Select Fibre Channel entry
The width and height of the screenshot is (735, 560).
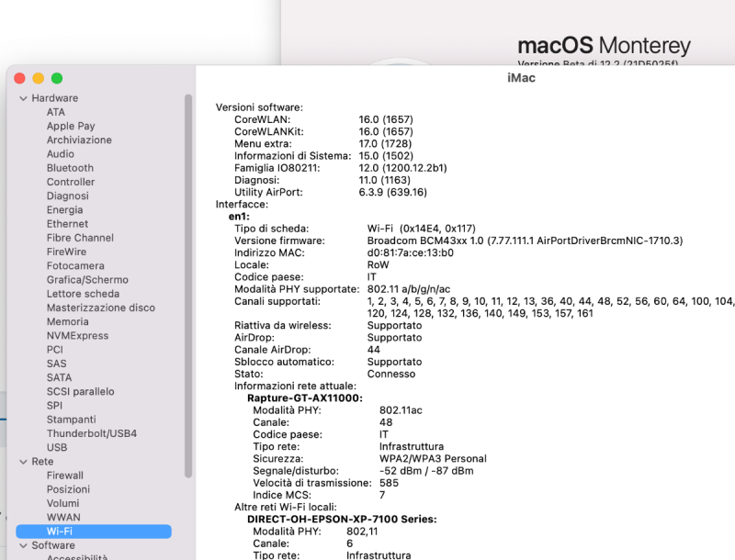[x=80, y=238]
